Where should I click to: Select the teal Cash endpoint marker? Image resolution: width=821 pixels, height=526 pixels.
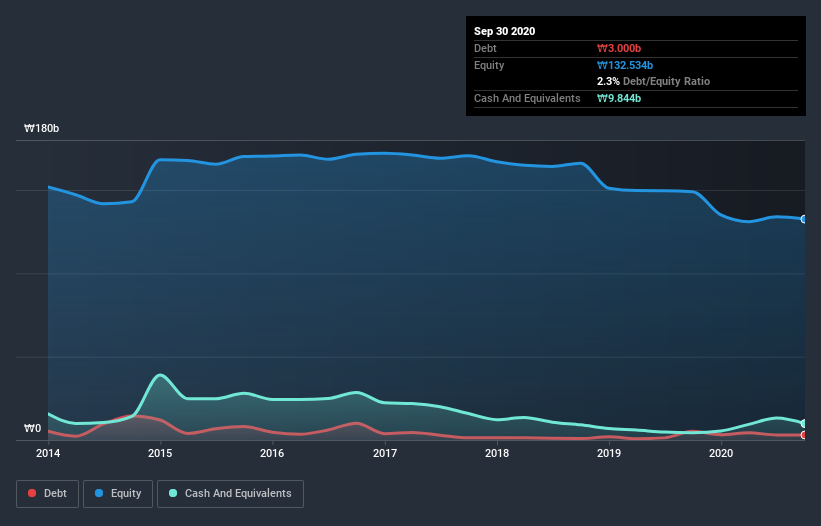804,423
